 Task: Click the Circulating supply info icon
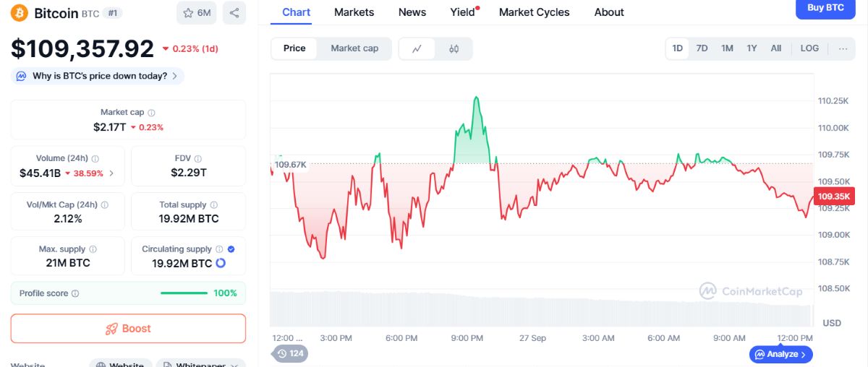pos(219,249)
